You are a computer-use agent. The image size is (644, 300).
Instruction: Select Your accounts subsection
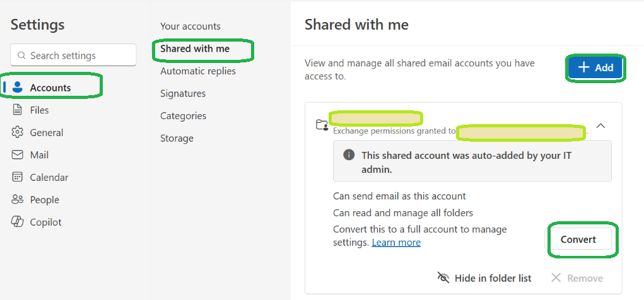pos(190,26)
